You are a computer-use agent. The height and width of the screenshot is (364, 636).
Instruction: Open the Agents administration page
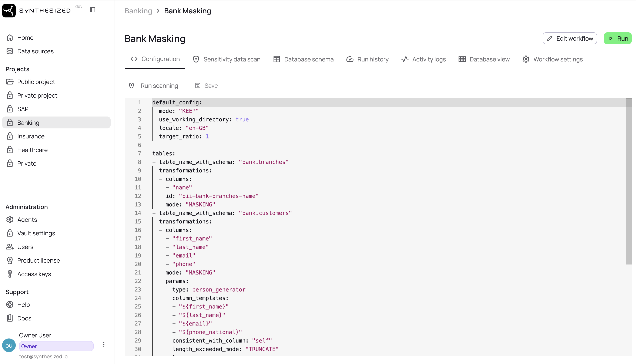pos(27,219)
